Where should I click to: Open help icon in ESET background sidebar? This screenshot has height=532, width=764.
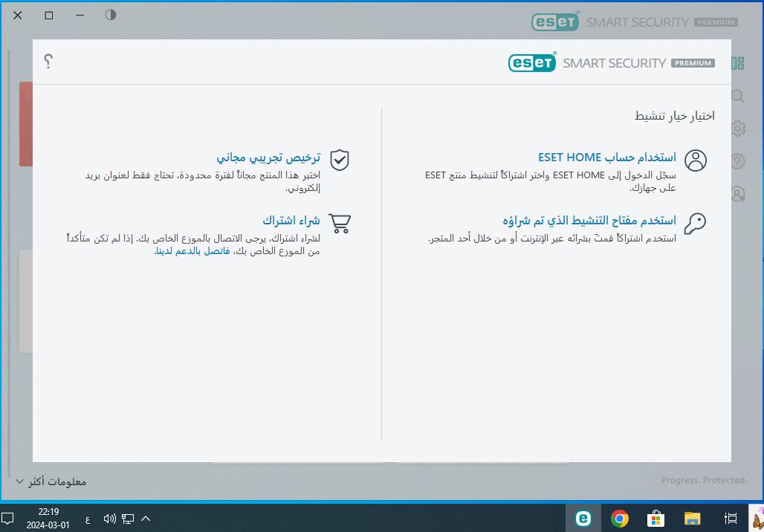(738, 161)
